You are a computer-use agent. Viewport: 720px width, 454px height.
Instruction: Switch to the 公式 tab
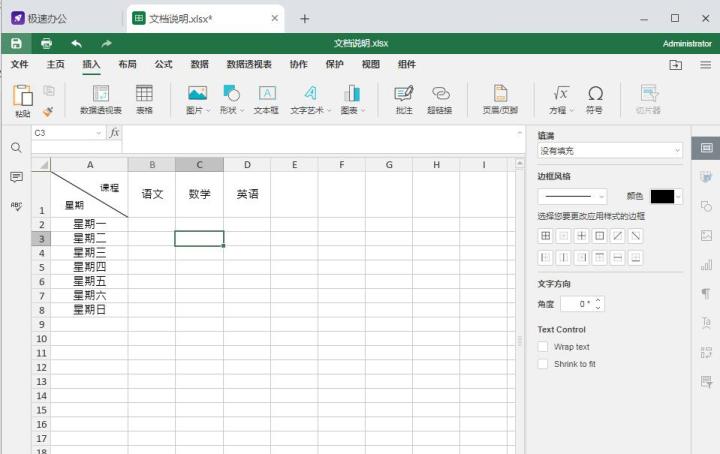pos(163,64)
